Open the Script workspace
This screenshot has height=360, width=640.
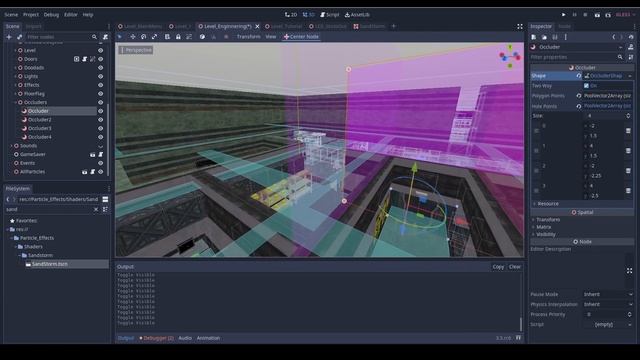[x=330, y=15]
